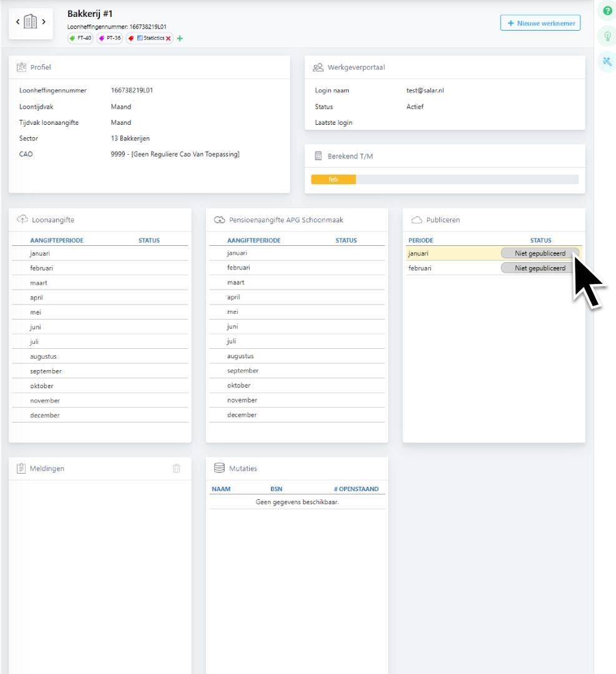Sort Loonaangifte by Aangifteperiode column header
616x674 pixels.
(57, 240)
